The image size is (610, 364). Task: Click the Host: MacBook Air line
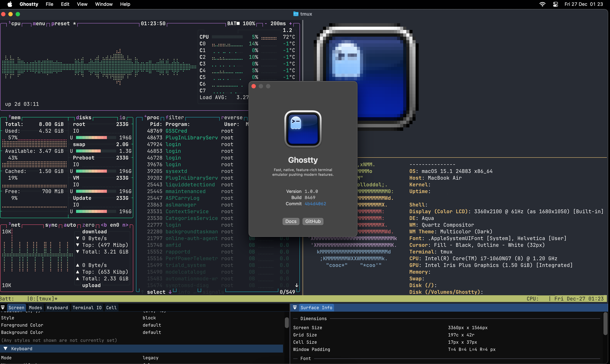435,178
